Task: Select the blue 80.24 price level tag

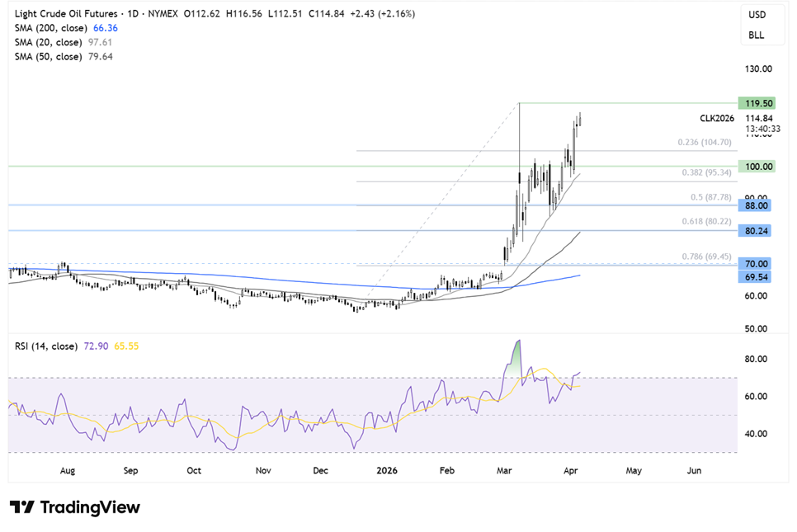Action: click(758, 232)
